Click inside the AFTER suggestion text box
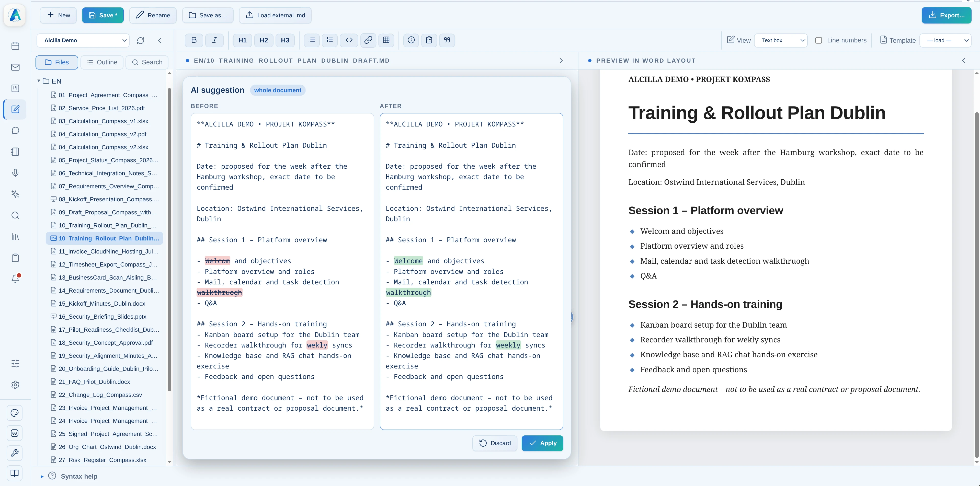Viewport: 980px width, 486px height. [471, 271]
